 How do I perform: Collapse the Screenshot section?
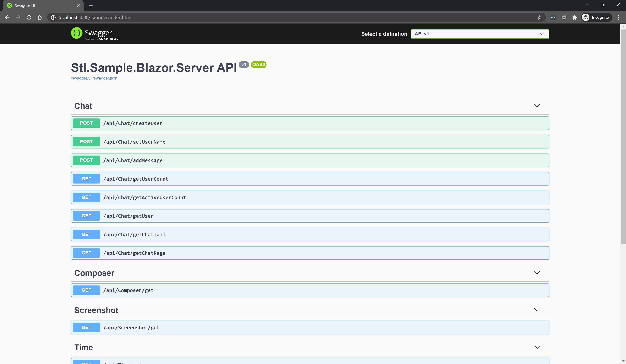(537, 310)
